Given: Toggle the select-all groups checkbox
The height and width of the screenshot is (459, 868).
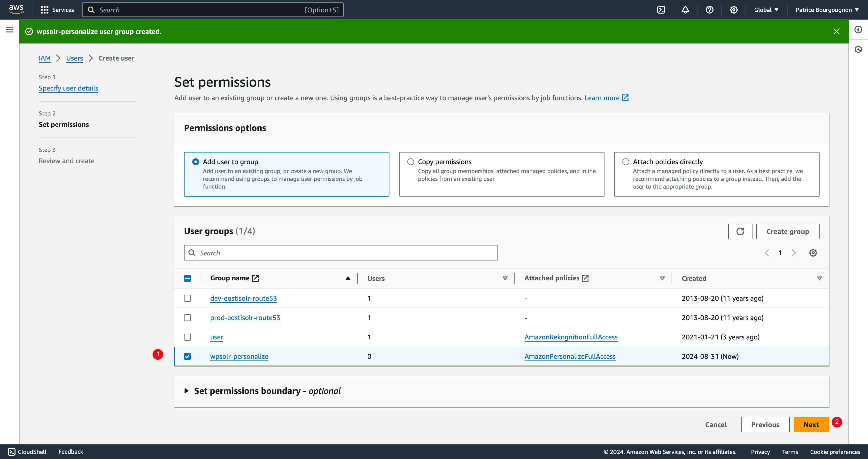Looking at the screenshot, I should pos(187,278).
